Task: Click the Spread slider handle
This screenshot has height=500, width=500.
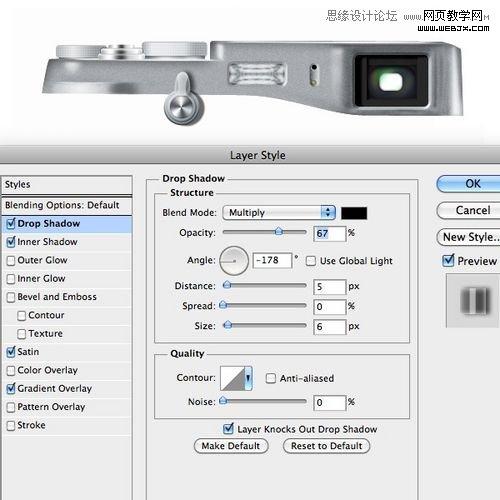Action: pos(223,305)
